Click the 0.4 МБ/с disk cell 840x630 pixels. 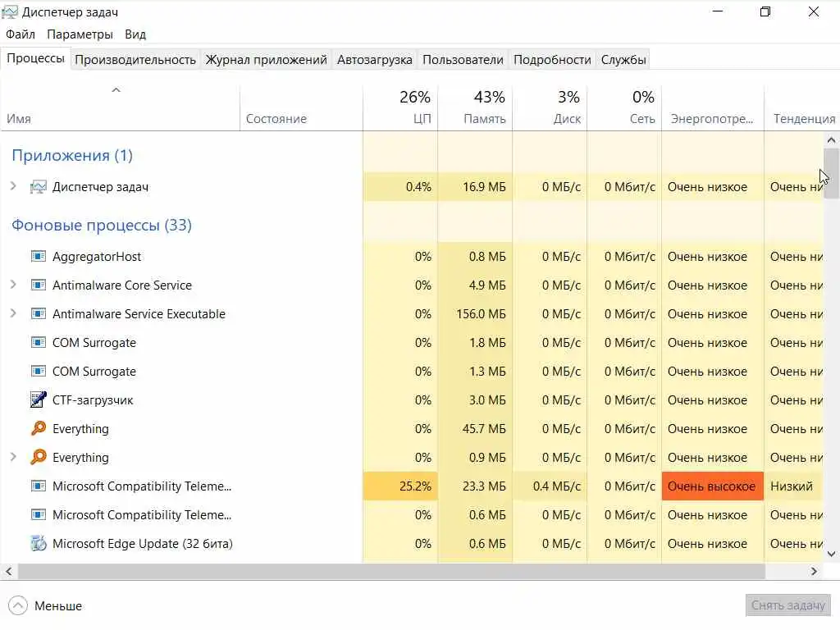pos(550,486)
